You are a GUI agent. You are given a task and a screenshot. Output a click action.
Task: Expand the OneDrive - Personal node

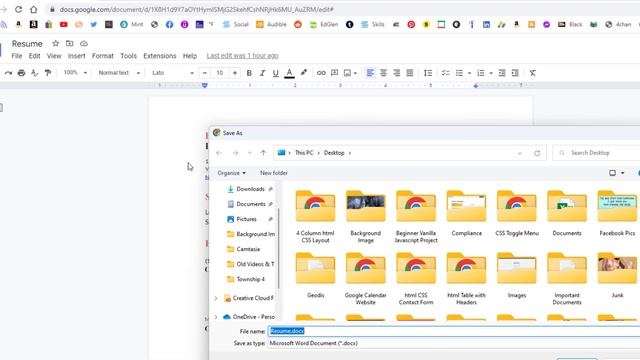click(216, 317)
